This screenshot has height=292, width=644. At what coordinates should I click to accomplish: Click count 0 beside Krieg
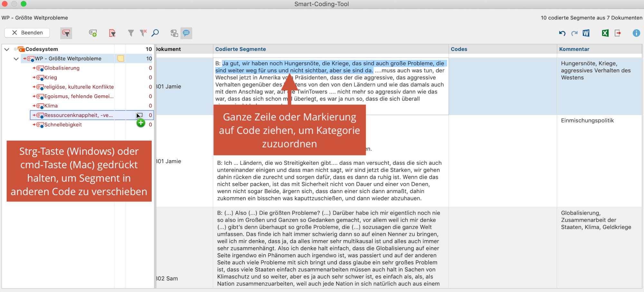(150, 77)
